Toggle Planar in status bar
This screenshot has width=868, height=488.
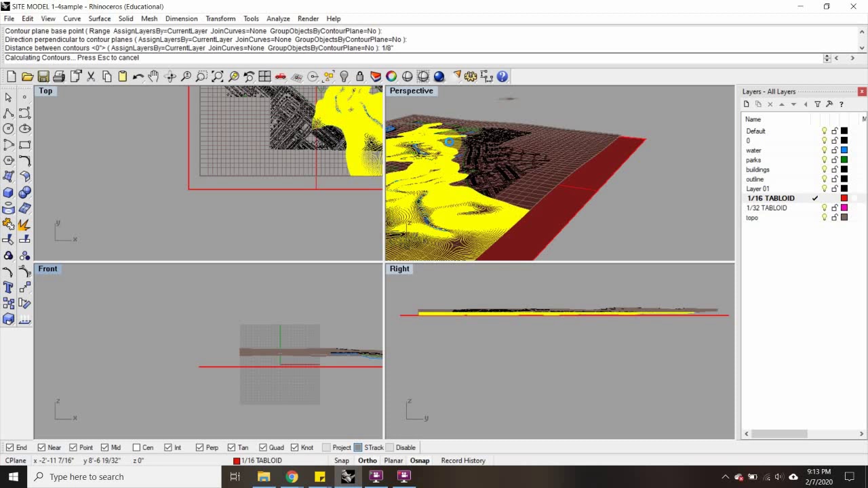393,461
